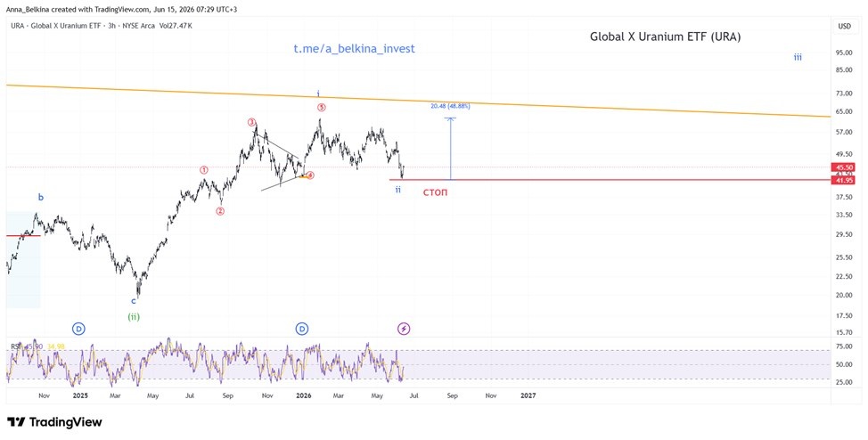Select the blue 'c' wave label
This screenshot has width=868, height=440.
tap(134, 302)
